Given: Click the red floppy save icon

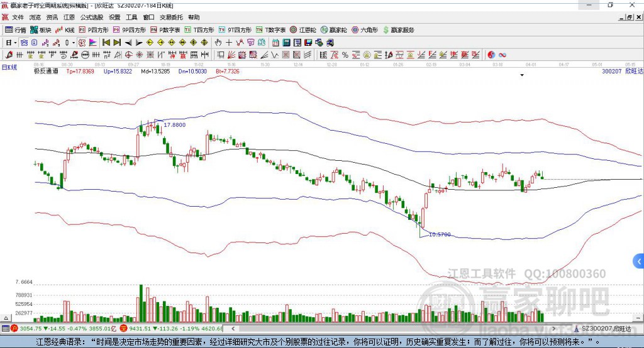Looking at the screenshot, I should tap(308, 42).
